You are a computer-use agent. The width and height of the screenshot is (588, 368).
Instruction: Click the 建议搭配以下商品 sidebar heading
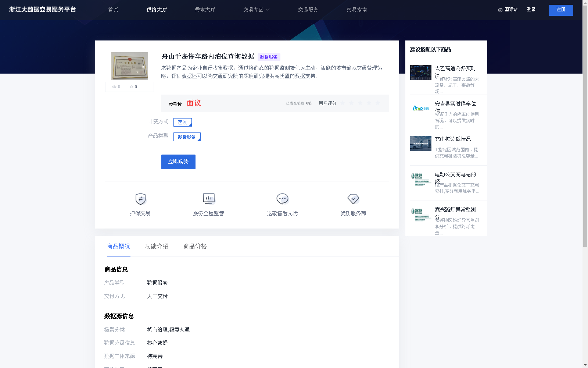pyautogui.click(x=430, y=50)
